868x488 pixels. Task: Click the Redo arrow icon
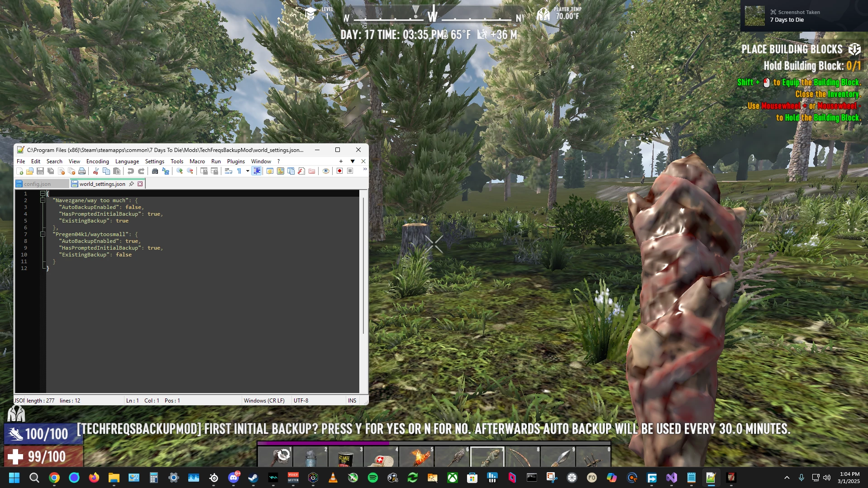[x=141, y=171]
